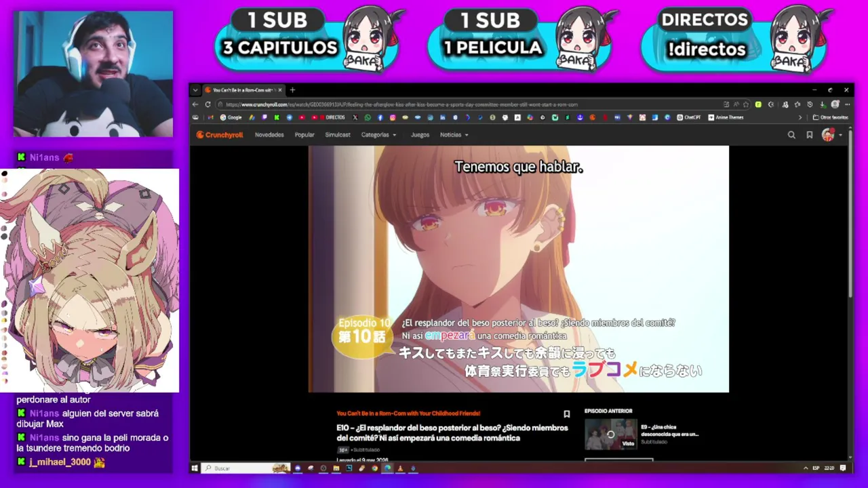The image size is (868, 488).
Task: Open the Crunchyroll logo home link
Action: [219, 135]
